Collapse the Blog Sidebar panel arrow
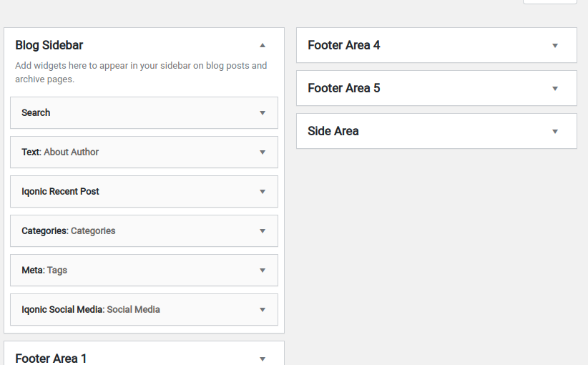 263,45
